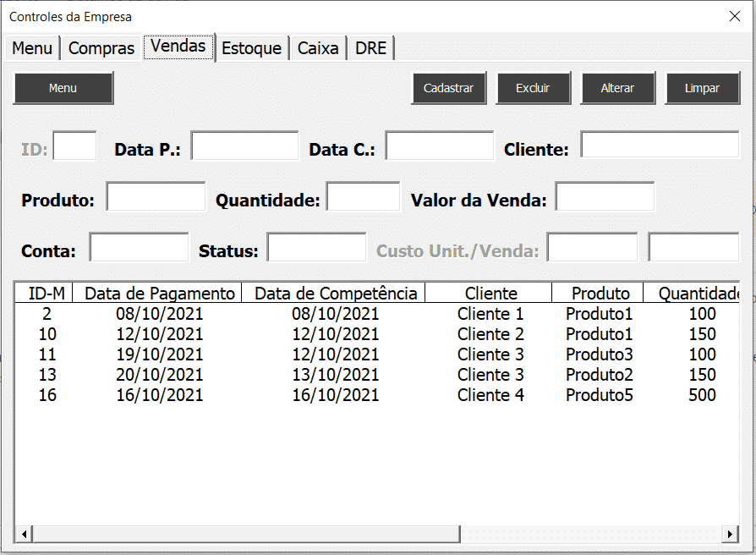Click the dark Menu button

point(63,88)
